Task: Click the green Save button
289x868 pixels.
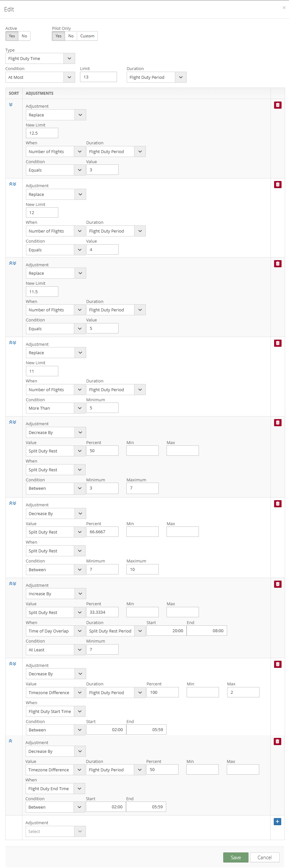Action: [x=236, y=858]
